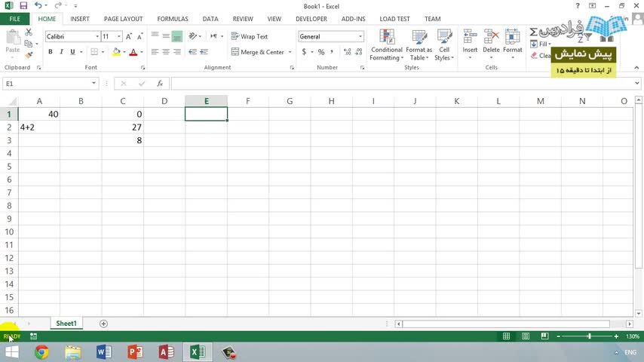This screenshot has width=644, height=362.
Task: Align text left
Action: (x=155, y=52)
